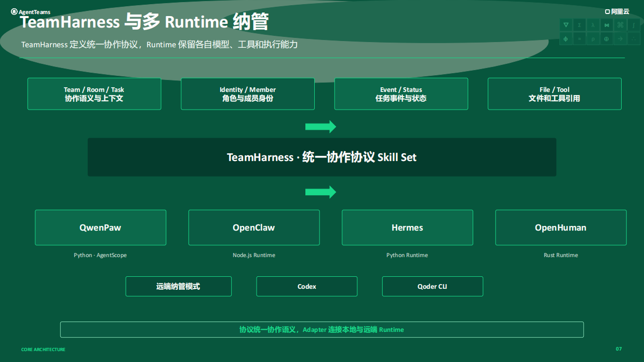
Task: Choose the Hermes runtime box
Action: point(407,227)
